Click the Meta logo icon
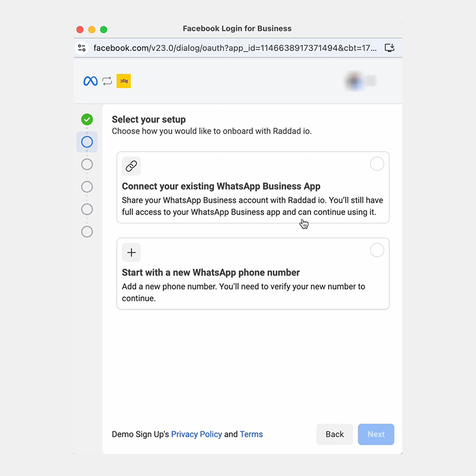 [90, 81]
